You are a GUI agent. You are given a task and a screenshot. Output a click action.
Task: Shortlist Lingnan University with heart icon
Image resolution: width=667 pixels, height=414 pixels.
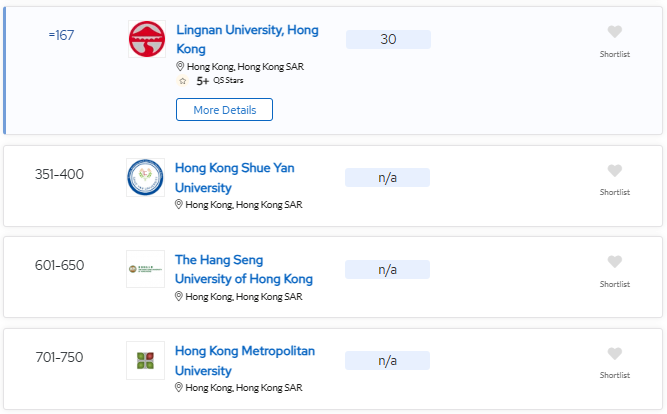pyautogui.click(x=614, y=32)
